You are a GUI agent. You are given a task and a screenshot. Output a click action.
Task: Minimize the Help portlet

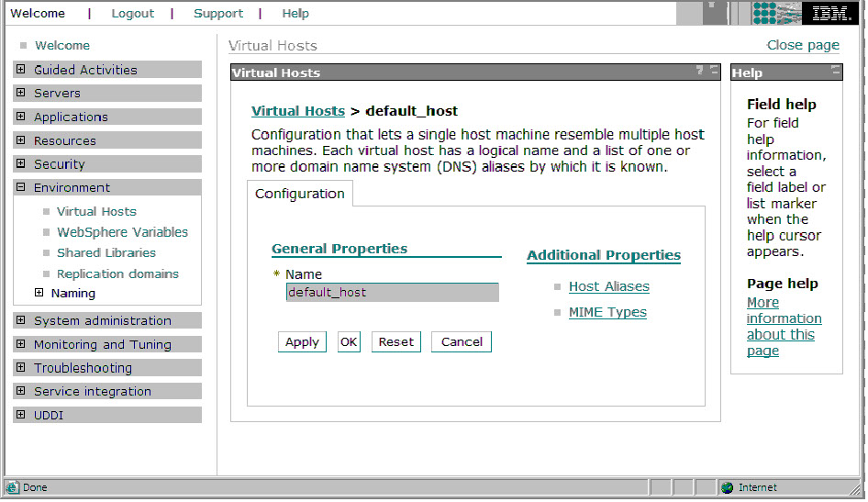tap(835, 70)
